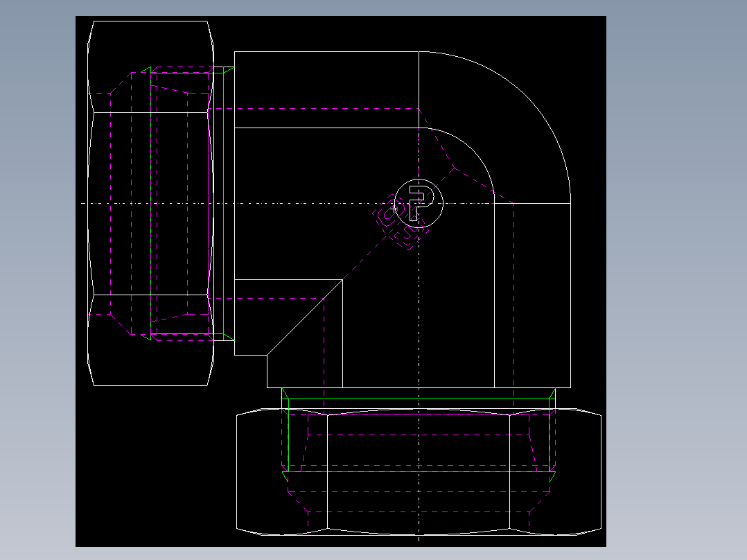Click the circled P symbol in the drawing
The width and height of the screenshot is (747, 560).
click(x=419, y=204)
